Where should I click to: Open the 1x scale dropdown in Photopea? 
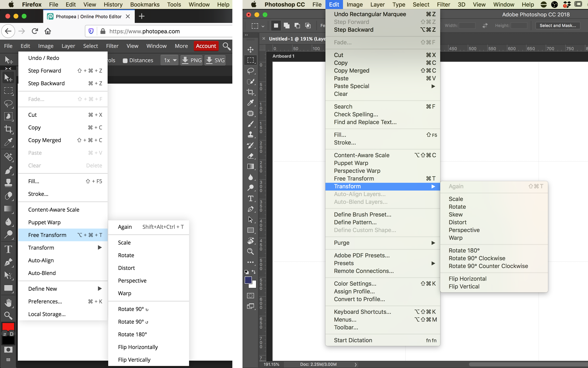pos(170,60)
